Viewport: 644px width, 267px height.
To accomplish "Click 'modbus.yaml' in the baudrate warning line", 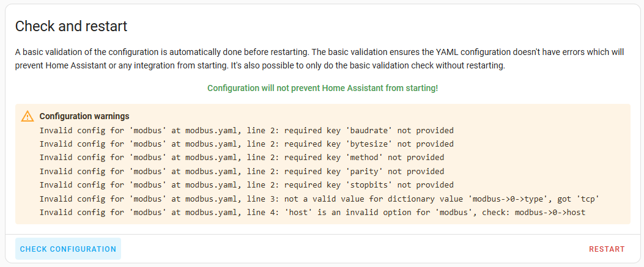I will coord(209,130).
